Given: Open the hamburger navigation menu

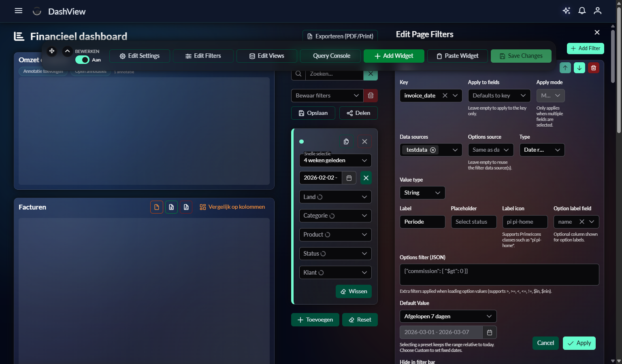Looking at the screenshot, I should tap(18, 11).
